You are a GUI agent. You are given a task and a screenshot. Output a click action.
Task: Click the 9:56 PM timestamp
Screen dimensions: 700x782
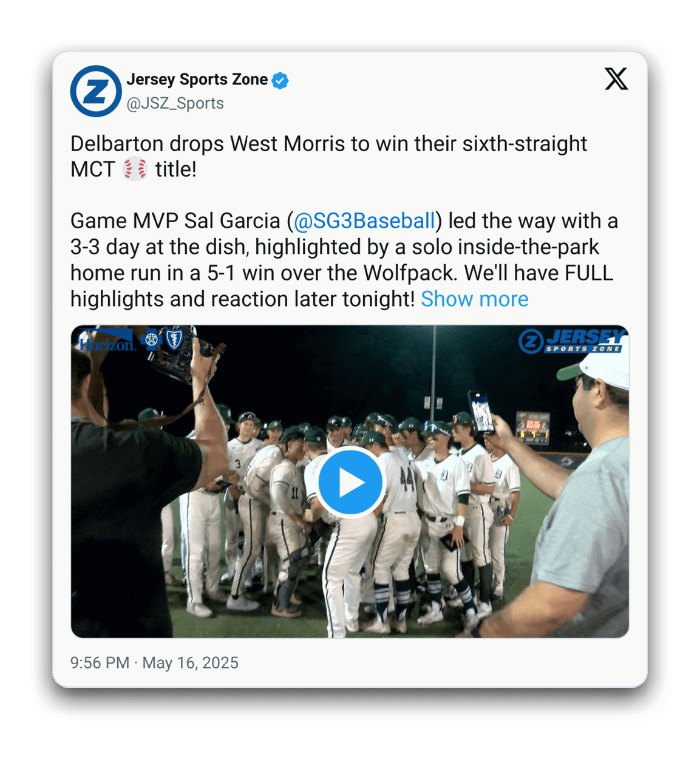point(100,662)
